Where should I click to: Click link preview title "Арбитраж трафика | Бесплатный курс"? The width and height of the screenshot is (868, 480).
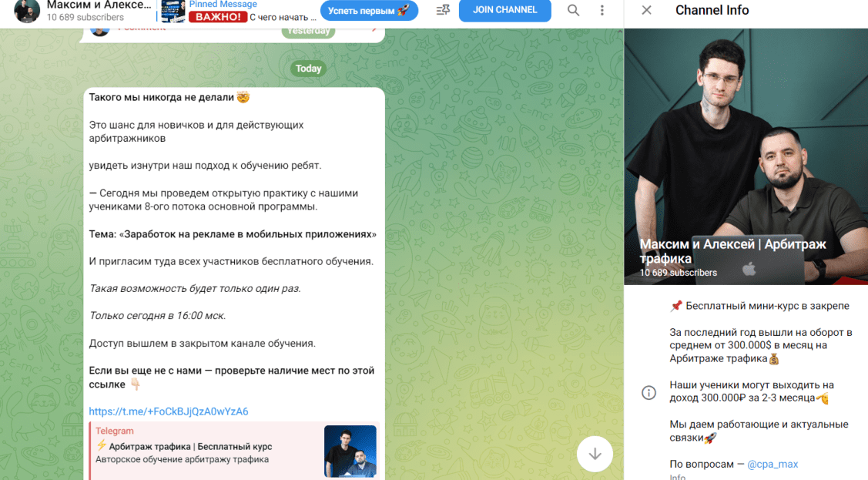click(190, 447)
